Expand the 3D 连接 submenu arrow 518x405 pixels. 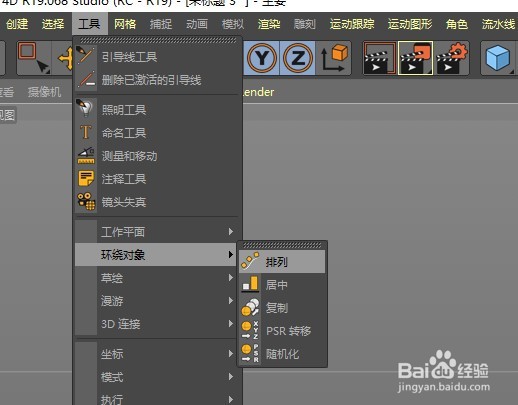(231, 323)
